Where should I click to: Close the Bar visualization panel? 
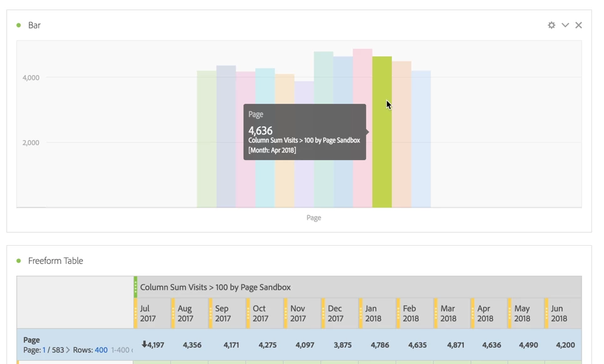point(578,25)
